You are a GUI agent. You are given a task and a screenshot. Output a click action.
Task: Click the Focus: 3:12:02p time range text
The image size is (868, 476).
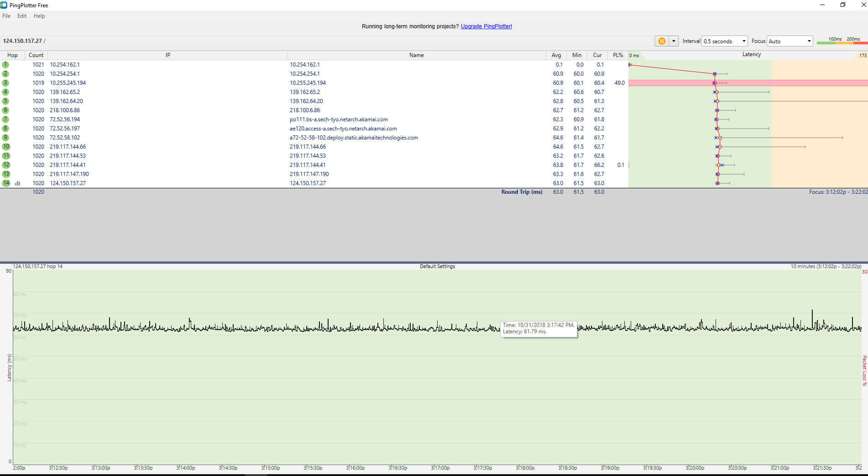[x=838, y=192]
